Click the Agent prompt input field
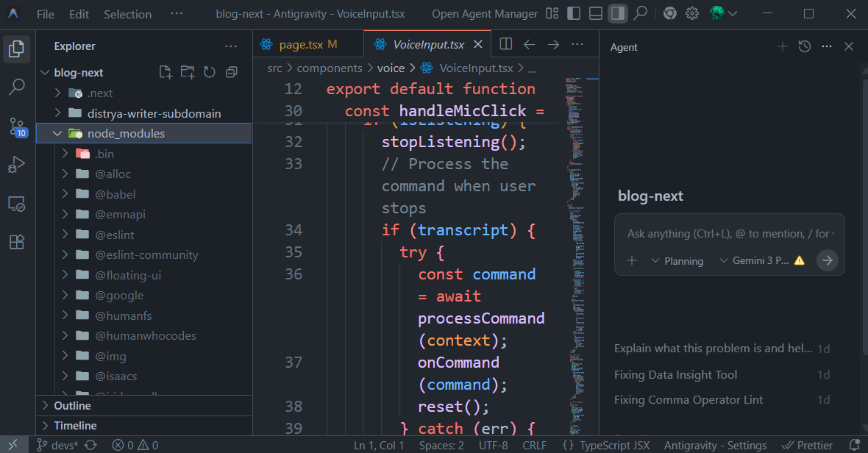This screenshot has height=453, width=868. (730, 234)
